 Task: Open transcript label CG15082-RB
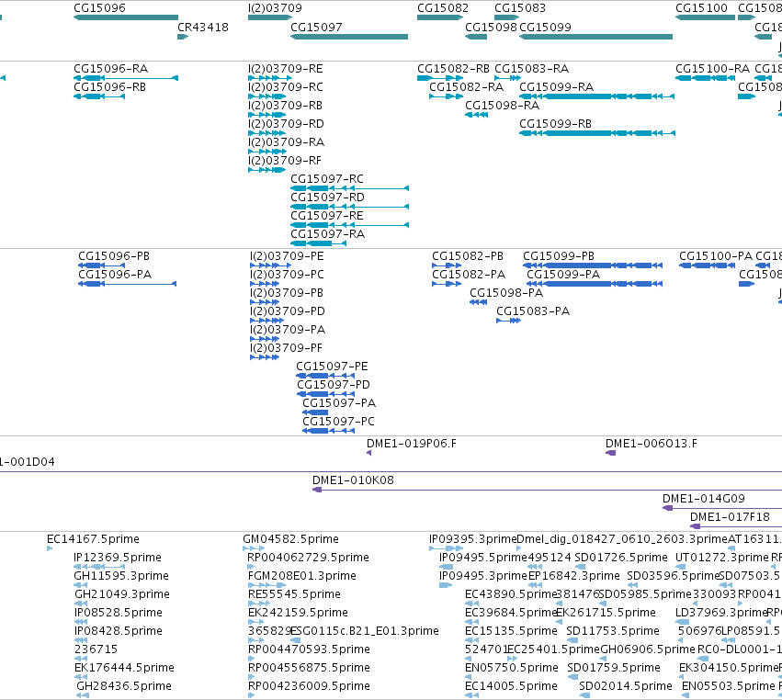(x=453, y=69)
